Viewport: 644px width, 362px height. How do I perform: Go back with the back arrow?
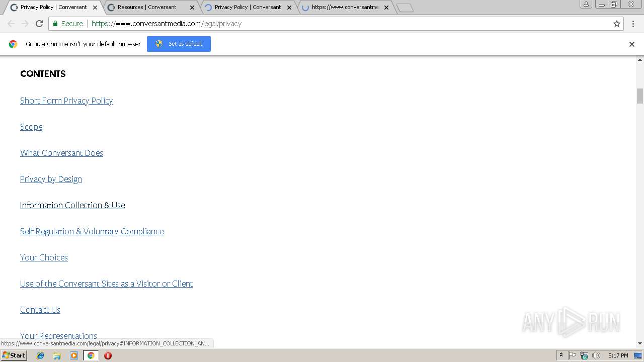click(x=11, y=24)
